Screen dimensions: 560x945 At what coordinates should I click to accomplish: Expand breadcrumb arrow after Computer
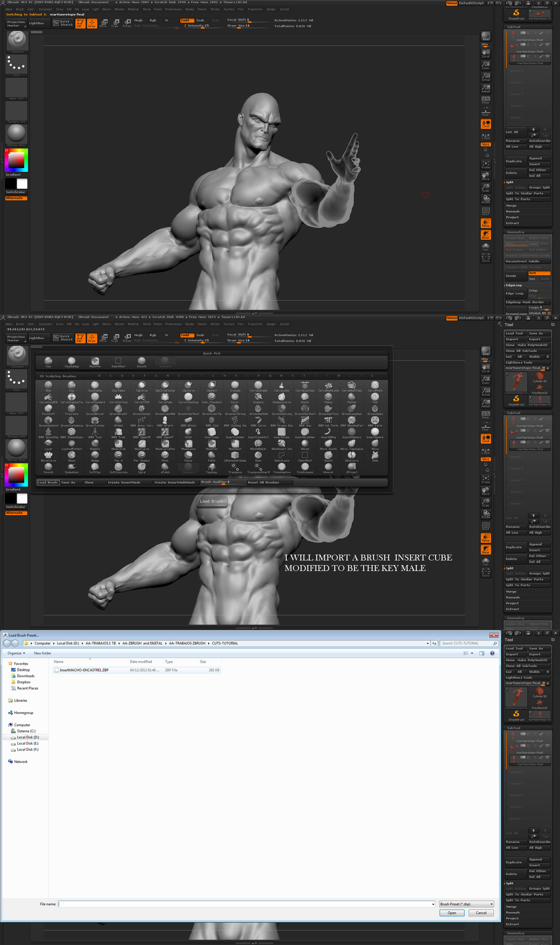tap(54, 644)
